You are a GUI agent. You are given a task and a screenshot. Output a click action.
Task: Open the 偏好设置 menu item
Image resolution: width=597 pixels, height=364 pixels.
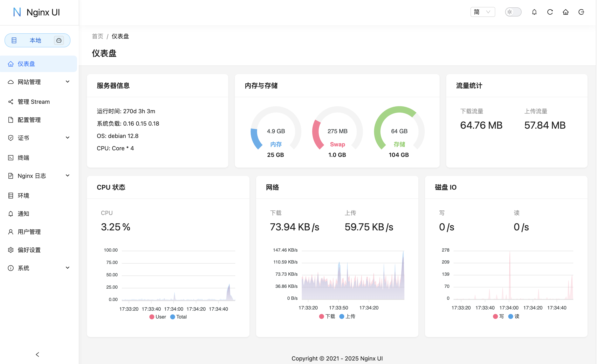click(39, 250)
